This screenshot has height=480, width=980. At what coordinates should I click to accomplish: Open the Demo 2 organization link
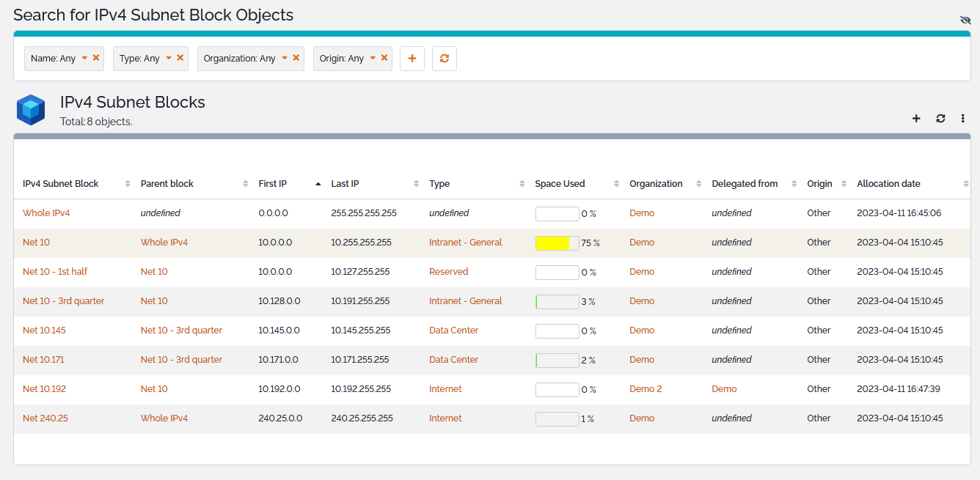pos(646,389)
